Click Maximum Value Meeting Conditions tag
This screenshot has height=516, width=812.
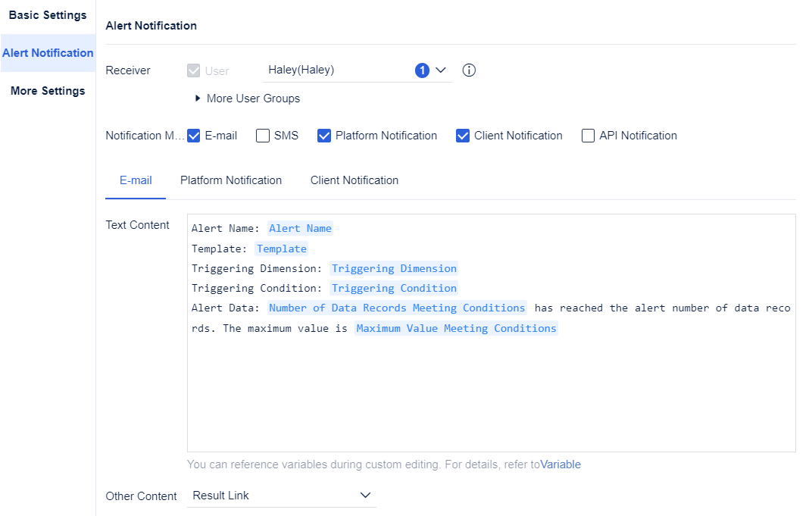pyautogui.click(x=456, y=328)
